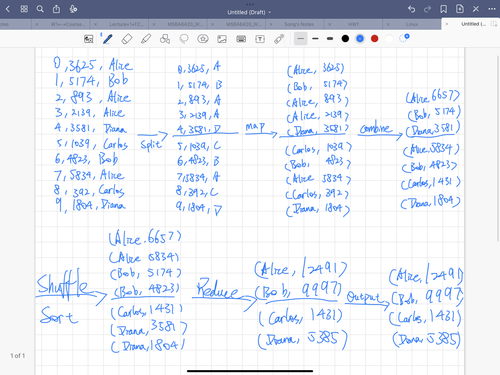The width and height of the screenshot is (500, 375).
Task: Close the Song's Notes tab
Action: (x=271, y=24)
